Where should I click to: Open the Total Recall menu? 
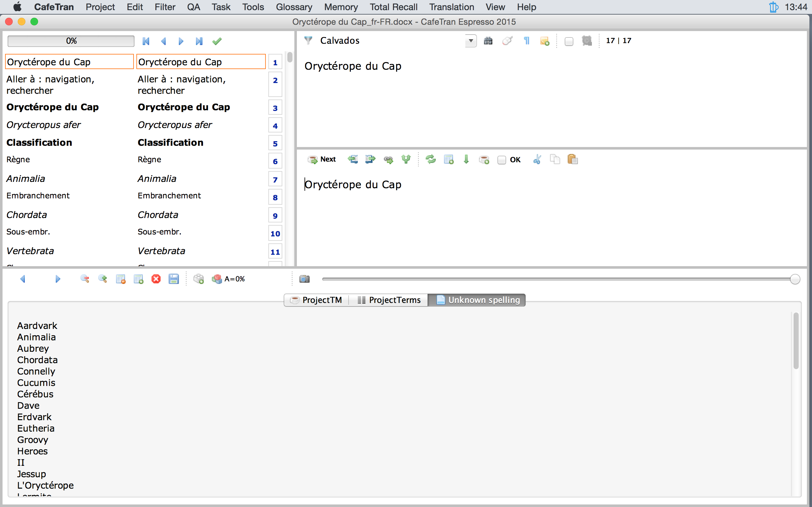click(x=393, y=7)
